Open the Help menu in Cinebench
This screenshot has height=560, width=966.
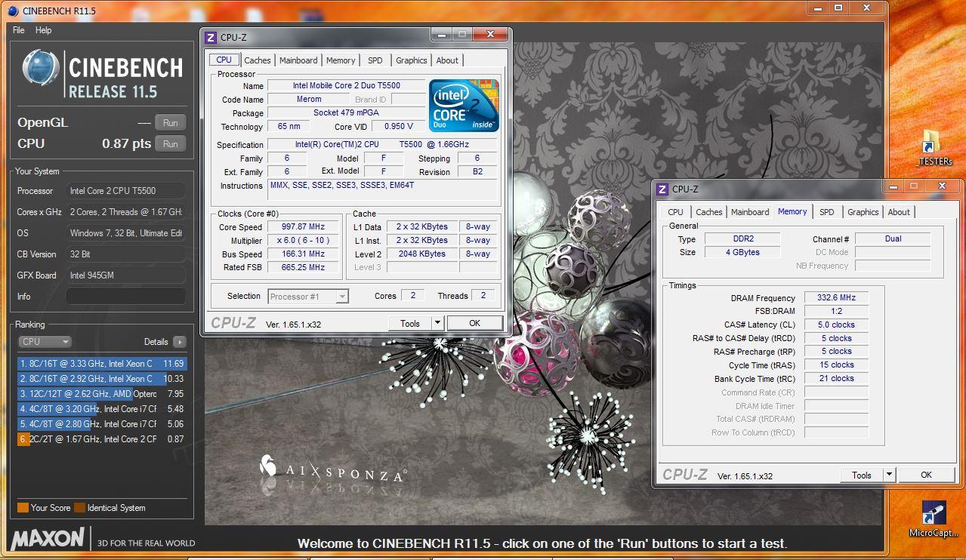(44, 30)
